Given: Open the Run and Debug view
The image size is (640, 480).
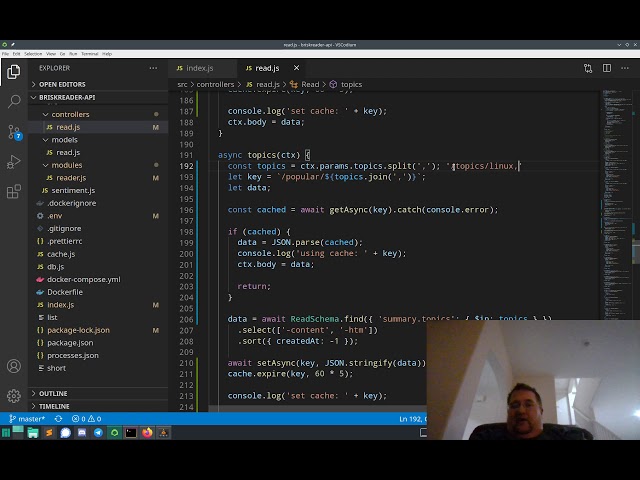Looking at the screenshot, I should pyautogui.click(x=13, y=162).
